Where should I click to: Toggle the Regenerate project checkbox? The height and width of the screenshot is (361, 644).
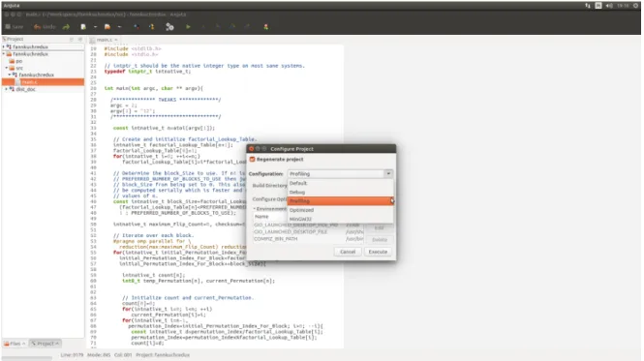click(252, 160)
